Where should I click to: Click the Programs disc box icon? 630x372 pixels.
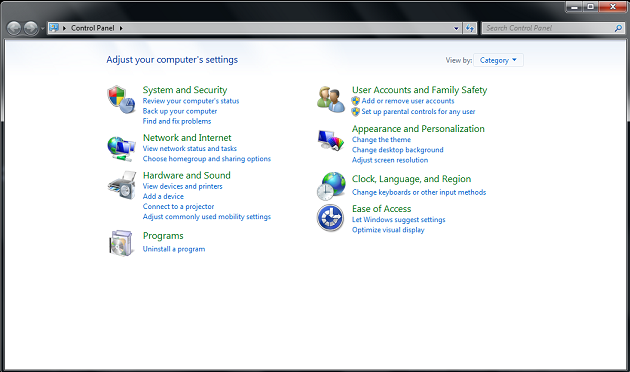pos(121,243)
